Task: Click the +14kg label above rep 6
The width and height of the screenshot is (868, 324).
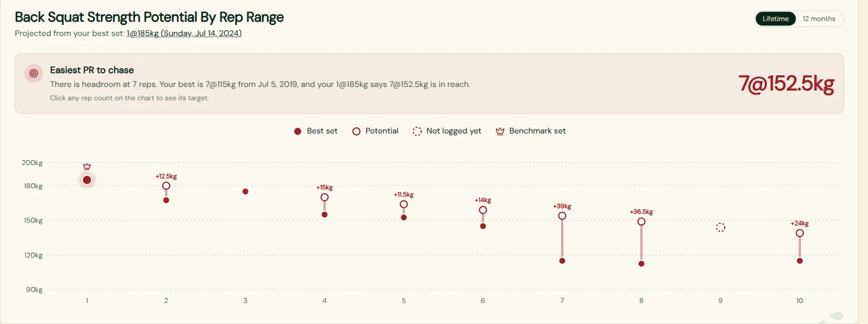Action: tap(483, 200)
